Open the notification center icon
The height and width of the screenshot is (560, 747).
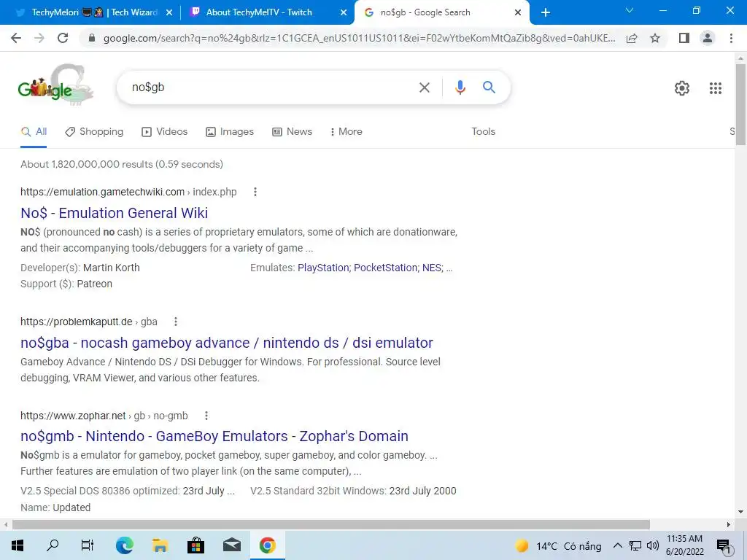click(x=724, y=546)
